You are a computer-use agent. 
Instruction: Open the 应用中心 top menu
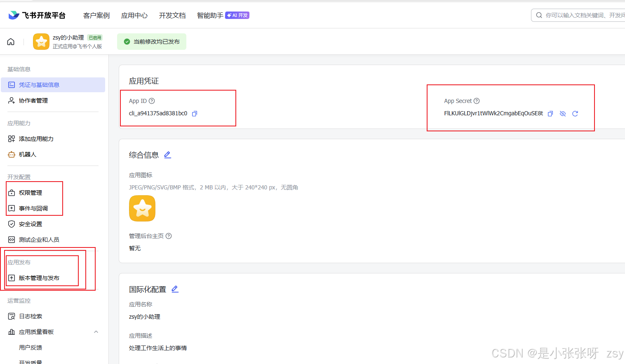click(x=134, y=15)
